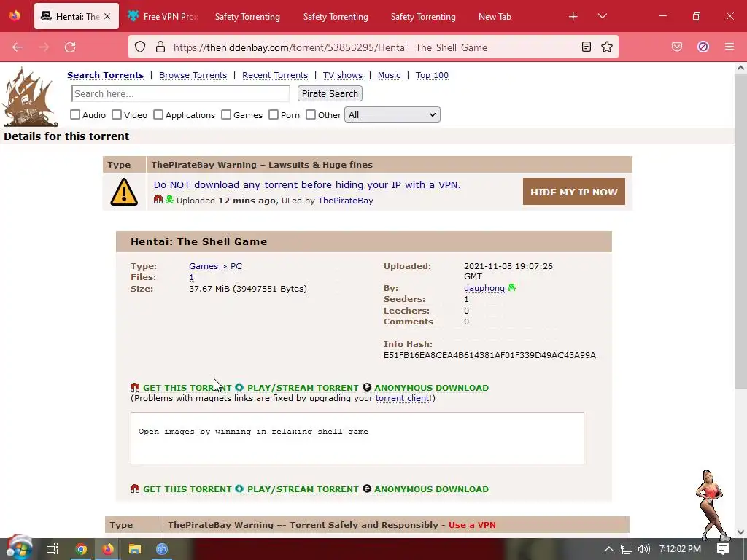Launch Chrome from taskbar
The width and height of the screenshot is (747, 560).
click(x=81, y=549)
